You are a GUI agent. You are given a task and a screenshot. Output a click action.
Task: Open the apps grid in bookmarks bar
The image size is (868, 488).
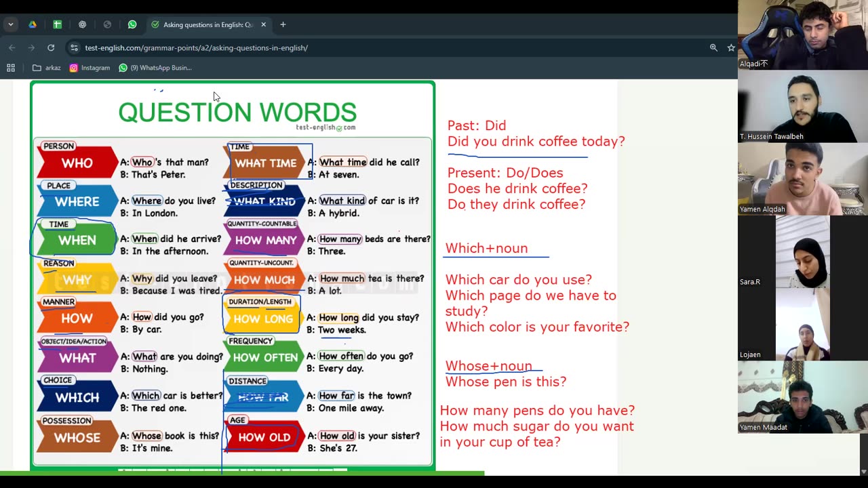pos(11,68)
